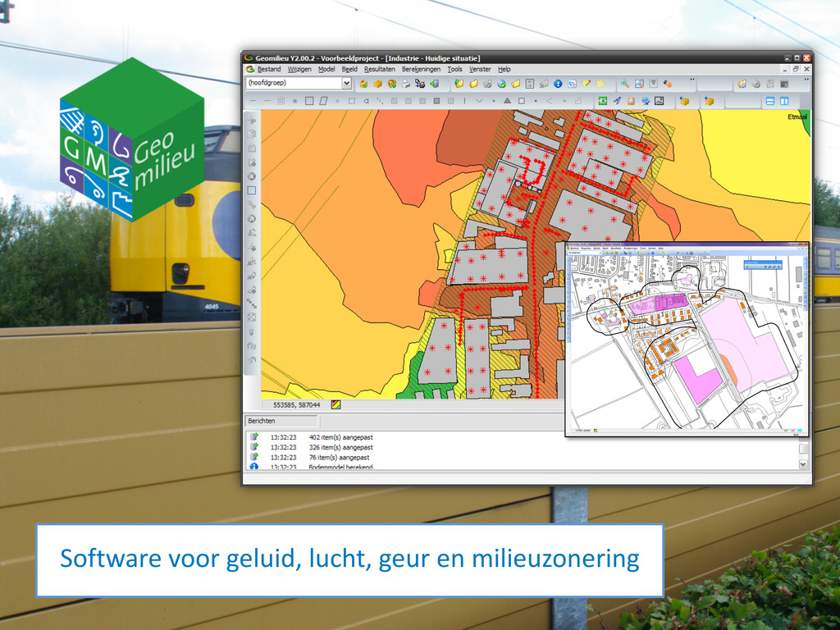This screenshot has width=840, height=630.
Task: Open the Beeld menu
Action: click(x=349, y=69)
